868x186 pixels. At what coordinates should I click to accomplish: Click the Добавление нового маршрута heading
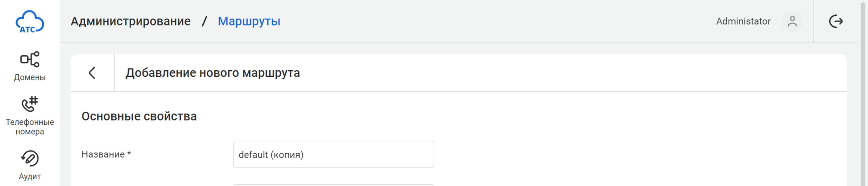212,73
